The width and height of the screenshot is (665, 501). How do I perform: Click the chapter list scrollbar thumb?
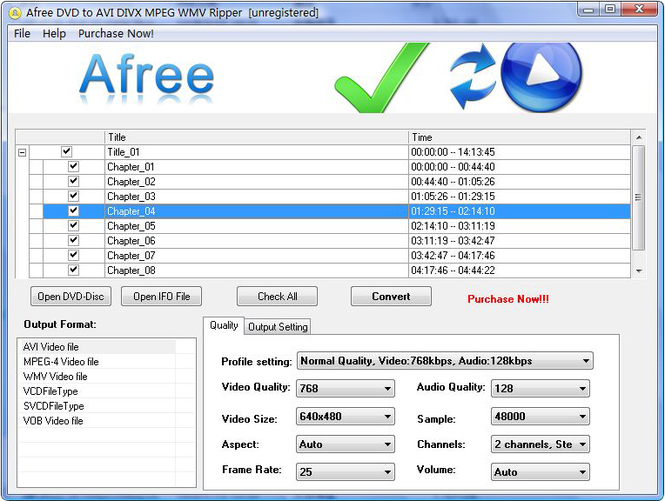tap(638, 198)
